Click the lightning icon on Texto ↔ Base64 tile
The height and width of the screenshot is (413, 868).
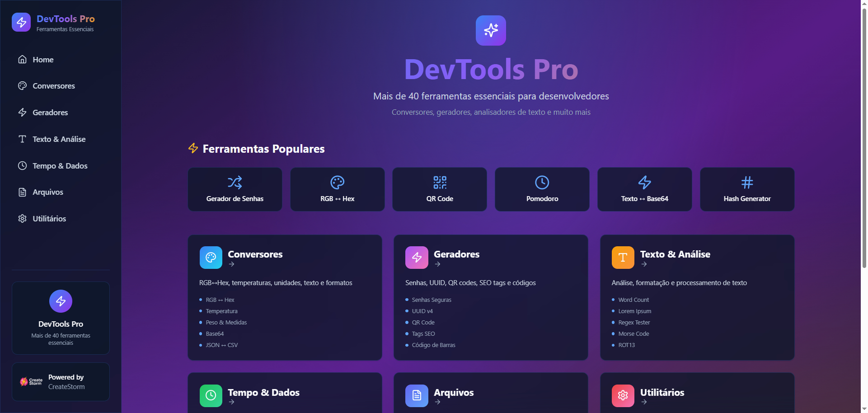[x=645, y=183]
